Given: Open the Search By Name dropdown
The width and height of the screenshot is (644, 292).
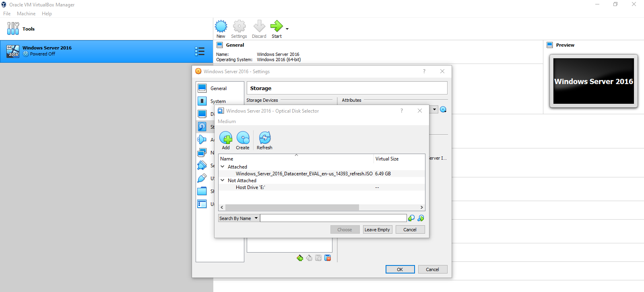Looking at the screenshot, I should pyautogui.click(x=239, y=218).
